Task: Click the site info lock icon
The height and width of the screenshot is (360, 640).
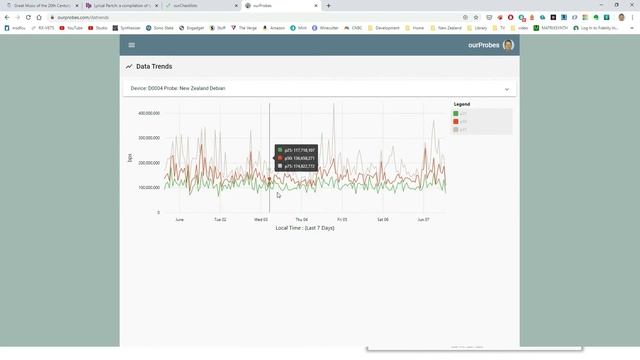Action: [52, 18]
